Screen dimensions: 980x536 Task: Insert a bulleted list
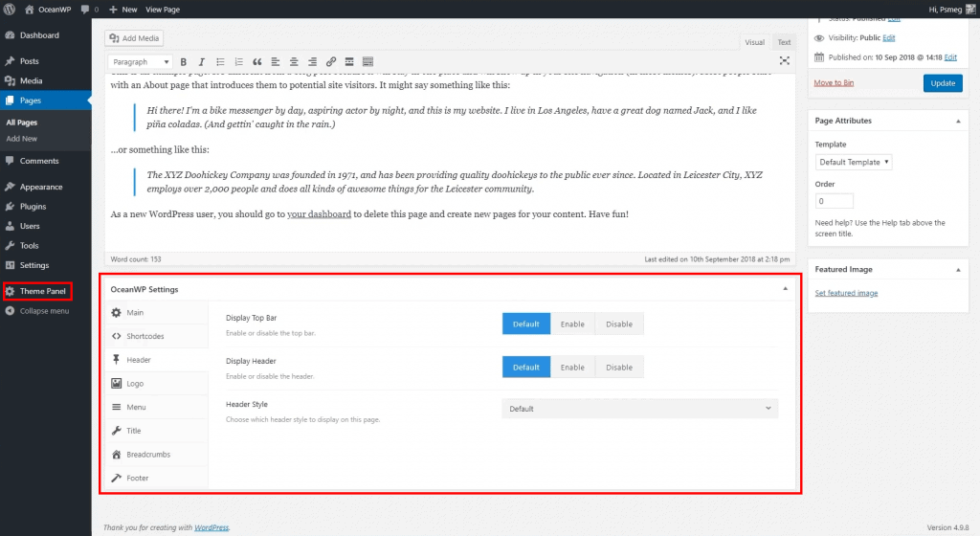220,62
